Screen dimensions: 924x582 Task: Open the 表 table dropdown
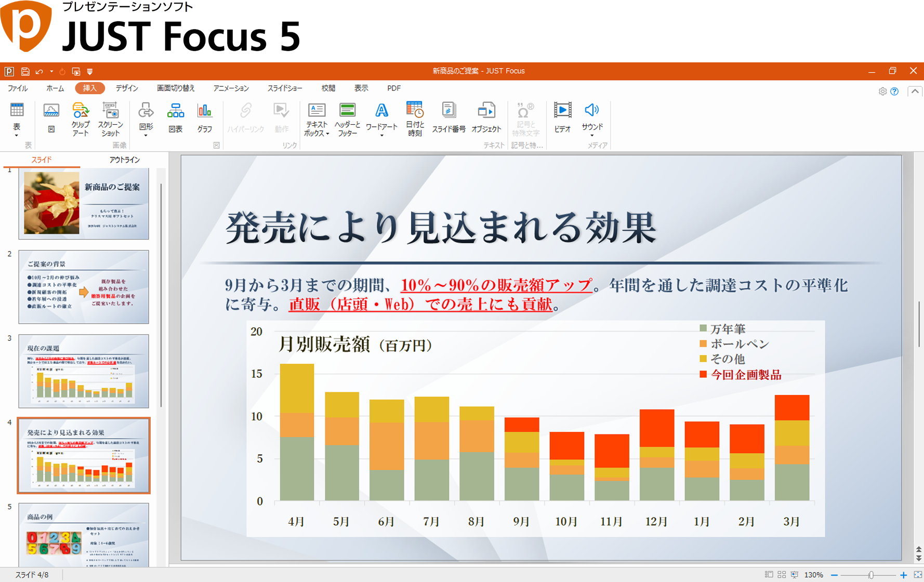(x=17, y=135)
